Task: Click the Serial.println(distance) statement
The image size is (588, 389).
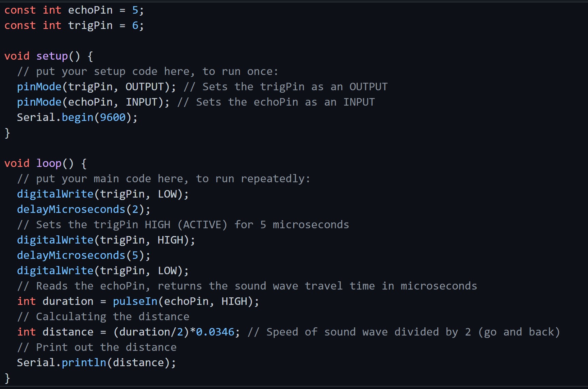Action: tap(97, 363)
